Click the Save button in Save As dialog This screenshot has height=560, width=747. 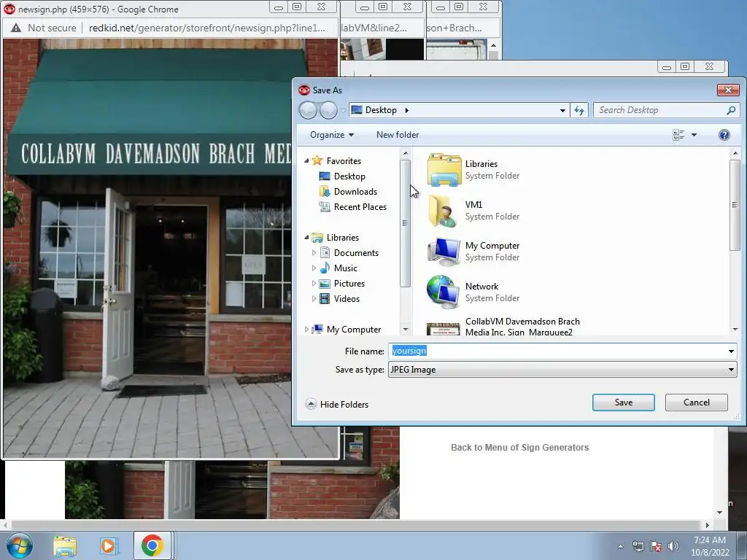pos(623,402)
